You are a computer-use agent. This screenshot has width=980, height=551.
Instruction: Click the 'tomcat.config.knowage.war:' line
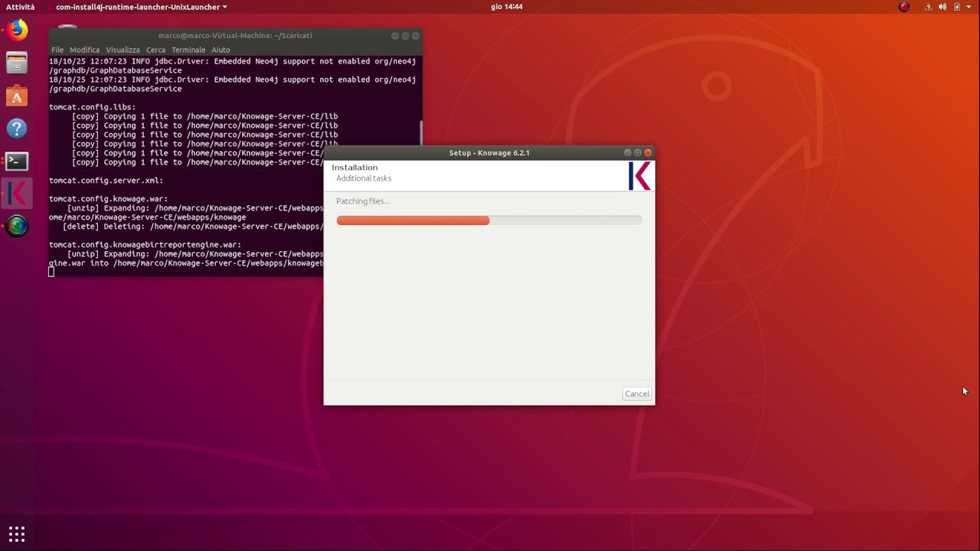coord(108,199)
